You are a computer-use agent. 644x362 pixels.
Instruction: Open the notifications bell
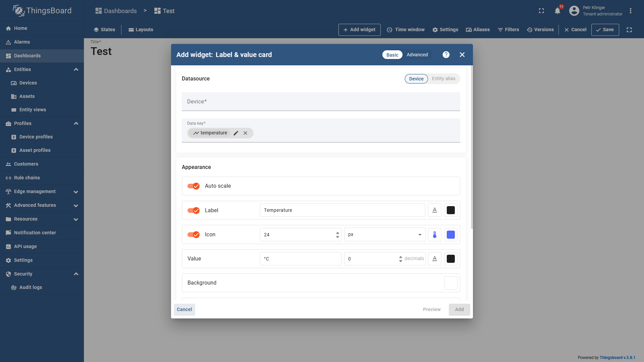click(557, 10)
